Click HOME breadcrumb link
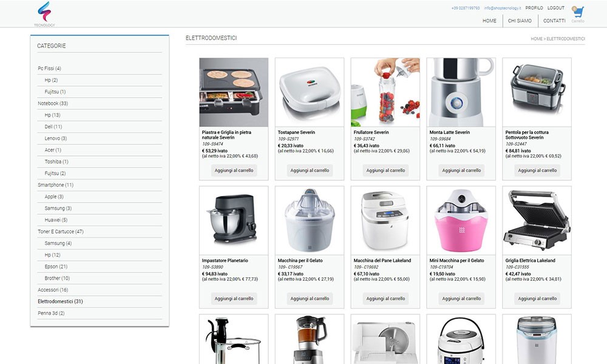Viewport: 607px width, 364px height. 536,39
